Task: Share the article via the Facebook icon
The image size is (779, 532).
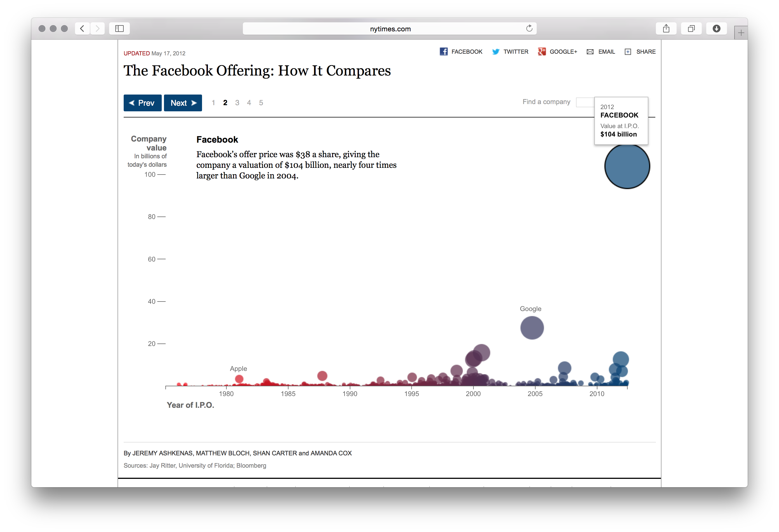Action: point(444,51)
